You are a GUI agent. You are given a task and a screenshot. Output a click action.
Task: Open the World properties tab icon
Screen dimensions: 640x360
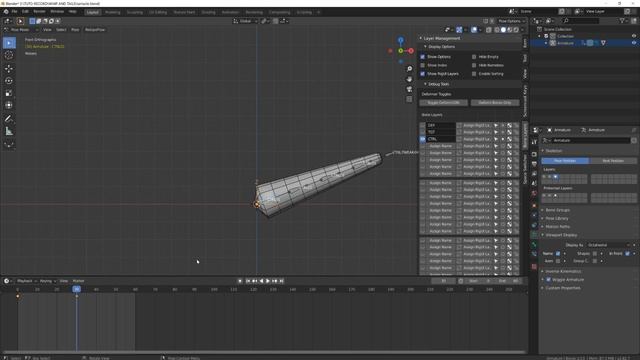534,194
